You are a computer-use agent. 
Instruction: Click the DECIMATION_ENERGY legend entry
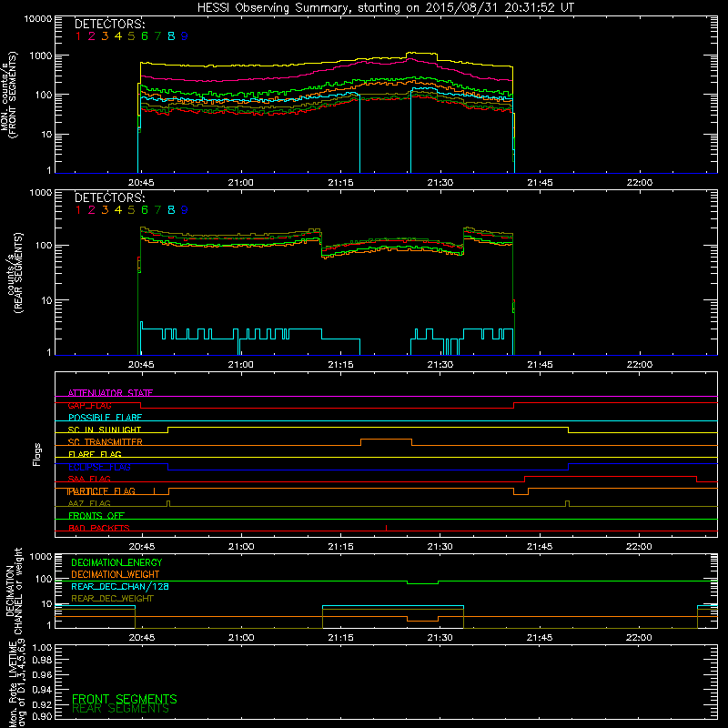(x=116, y=562)
